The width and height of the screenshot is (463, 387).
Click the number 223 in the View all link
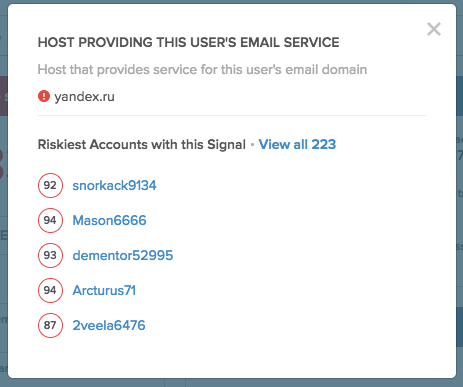coord(323,144)
